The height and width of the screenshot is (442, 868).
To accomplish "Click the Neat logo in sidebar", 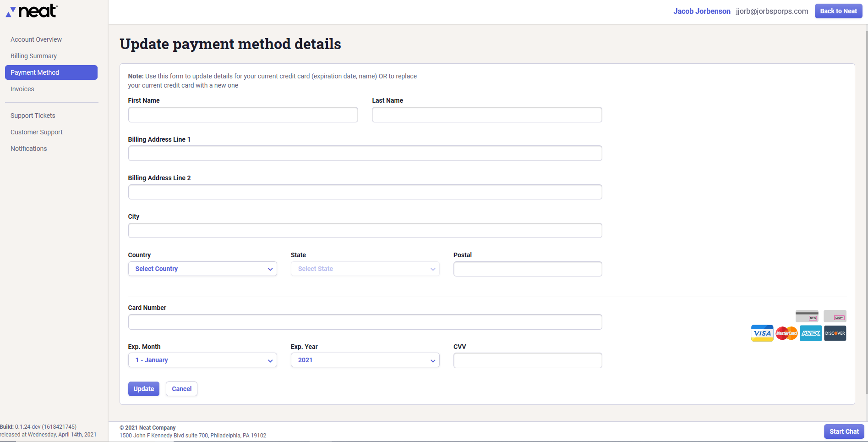I will coord(32,11).
